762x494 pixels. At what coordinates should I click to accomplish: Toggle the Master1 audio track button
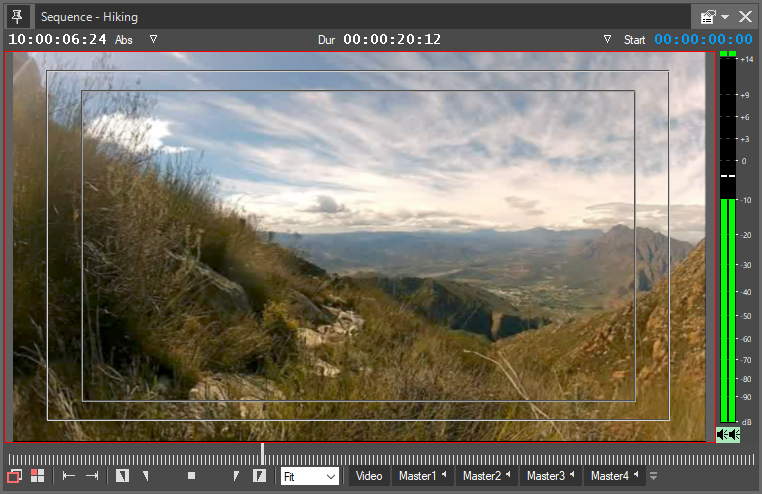click(x=422, y=477)
